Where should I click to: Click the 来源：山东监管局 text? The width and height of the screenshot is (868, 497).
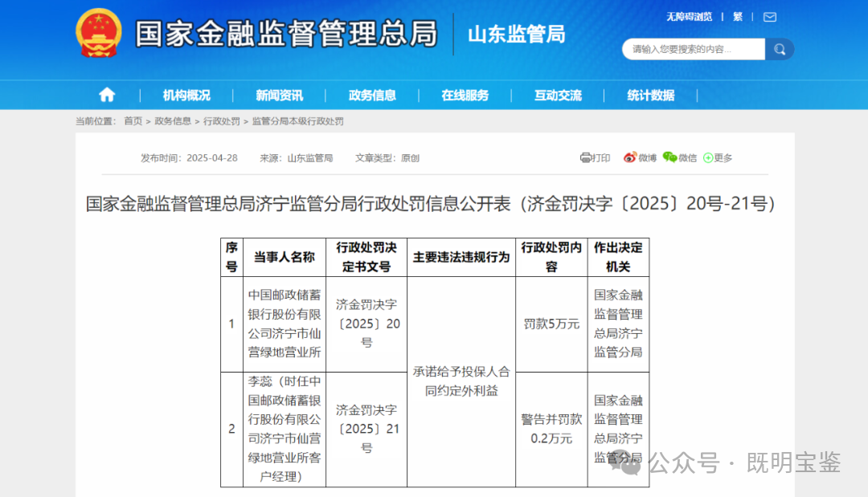coord(296,158)
